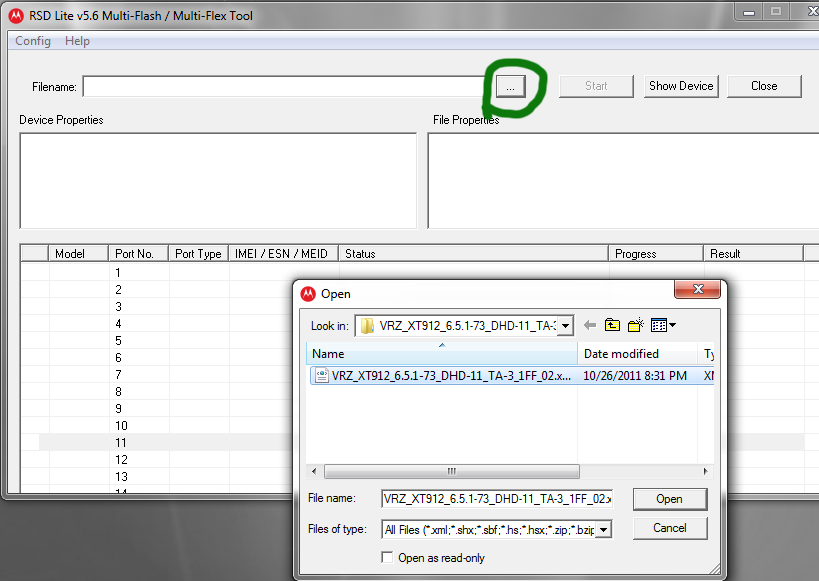Expand the Look in folder dropdown
This screenshot has width=819, height=581.
click(565, 326)
